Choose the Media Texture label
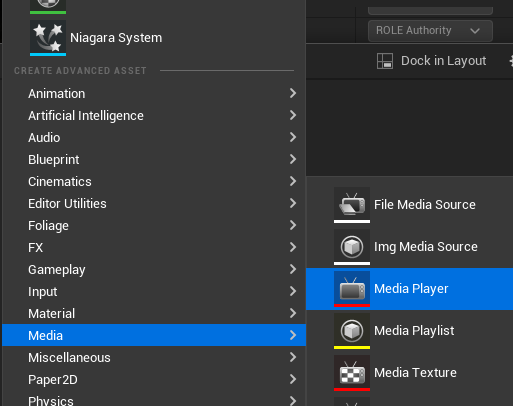 [x=415, y=373]
